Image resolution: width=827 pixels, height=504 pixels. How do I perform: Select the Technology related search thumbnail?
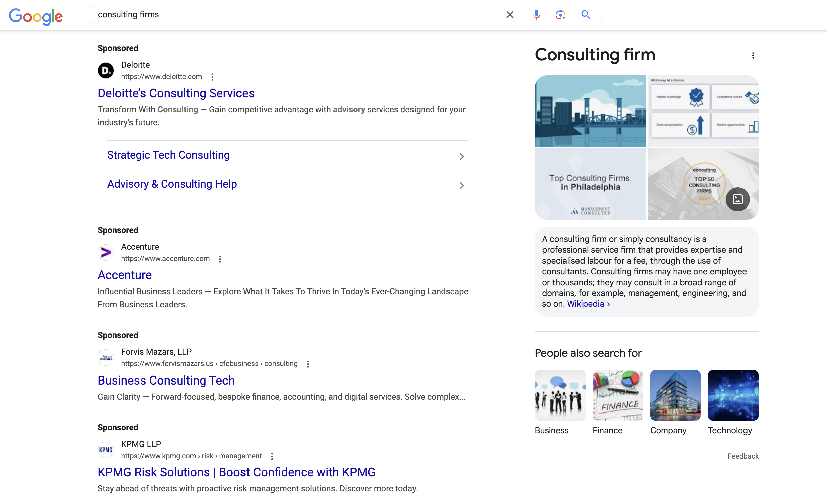click(733, 395)
